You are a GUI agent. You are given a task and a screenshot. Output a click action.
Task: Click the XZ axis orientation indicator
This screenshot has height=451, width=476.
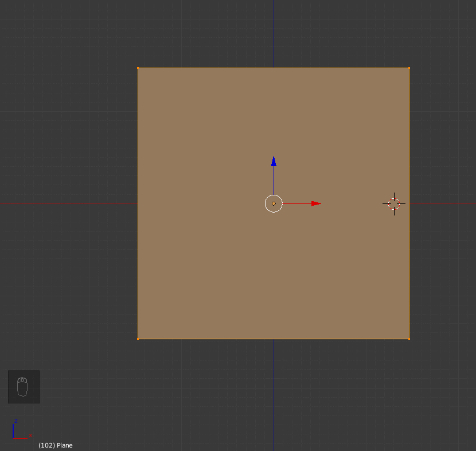(22, 429)
